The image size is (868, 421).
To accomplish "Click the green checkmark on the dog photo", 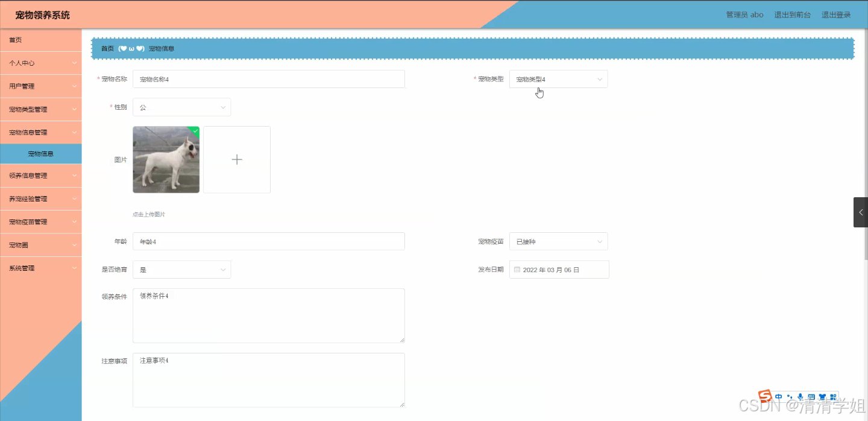I will tap(194, 131).
